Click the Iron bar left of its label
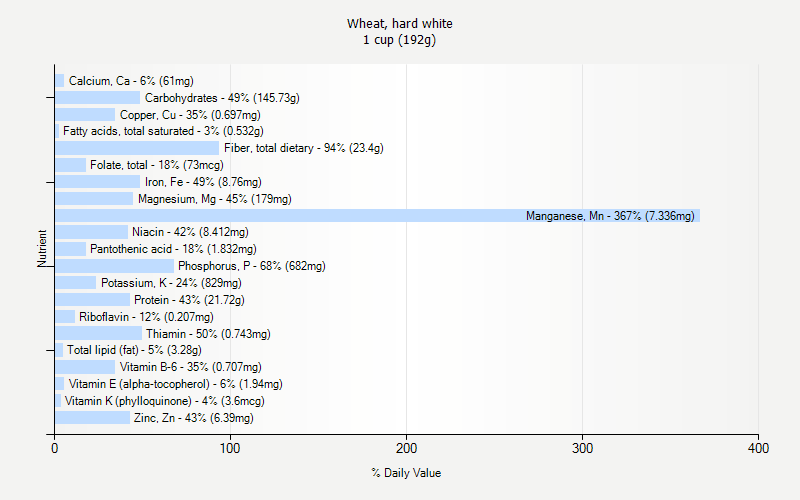 pyautogui.click(x=97, y=182)
